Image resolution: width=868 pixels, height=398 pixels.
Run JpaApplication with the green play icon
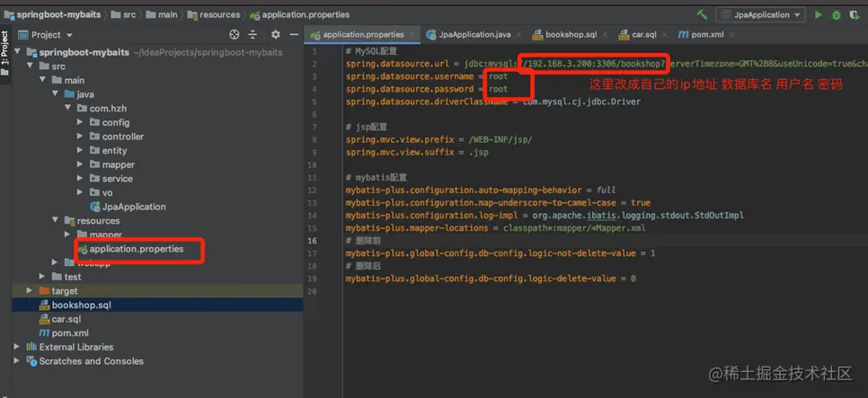(819, 15)
